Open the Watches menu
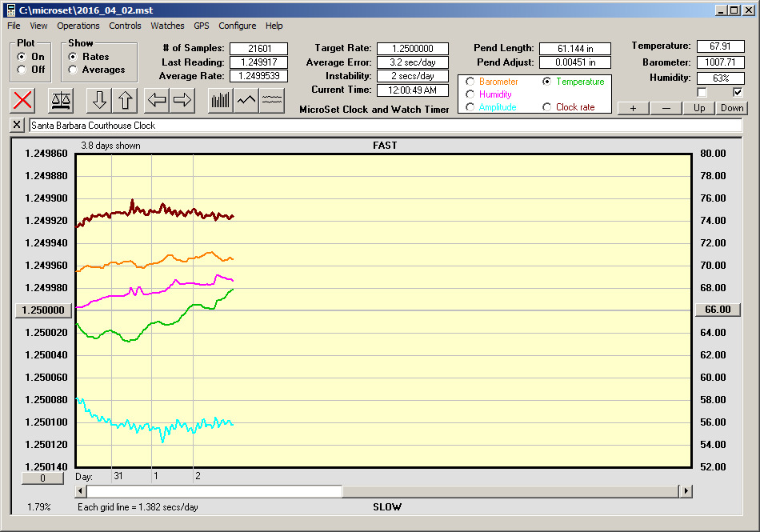 click(167, 26)
